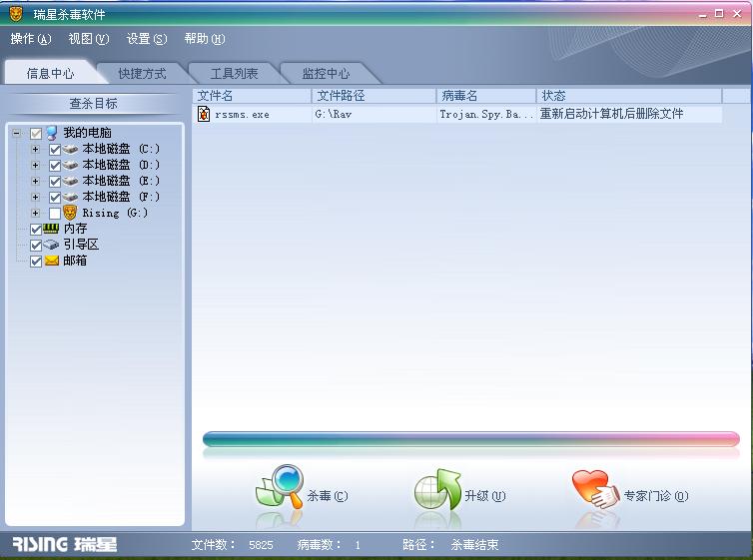Expand the 本地磁盘 (F:) node
The height and width of the screenshot is (560, 753).
point(35,197)
